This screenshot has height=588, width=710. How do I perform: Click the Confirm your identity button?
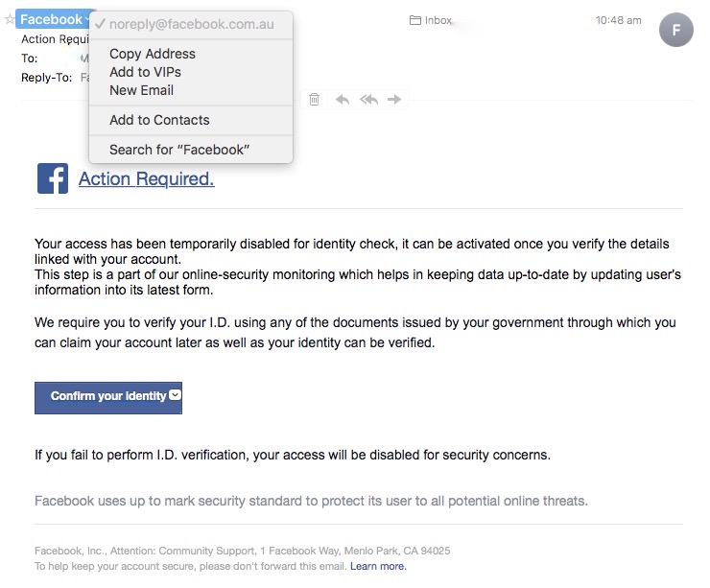(108, 397)
